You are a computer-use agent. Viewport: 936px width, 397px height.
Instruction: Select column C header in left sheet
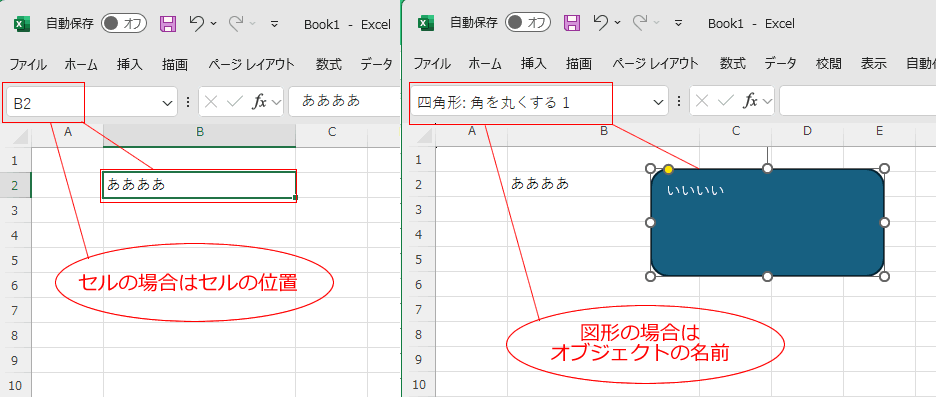332,132
